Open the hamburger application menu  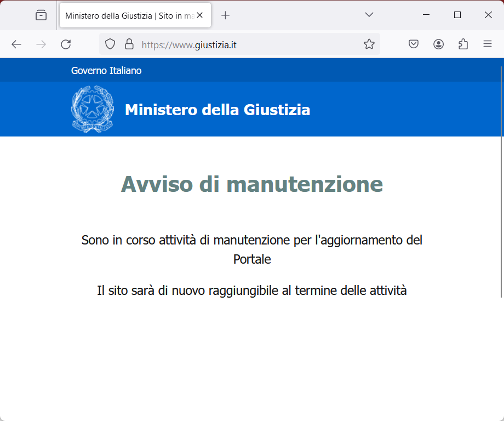click(488, 44)
